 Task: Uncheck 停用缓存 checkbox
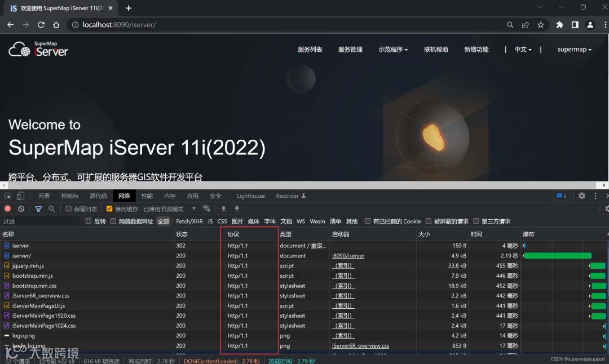click(x=109, y=209)
